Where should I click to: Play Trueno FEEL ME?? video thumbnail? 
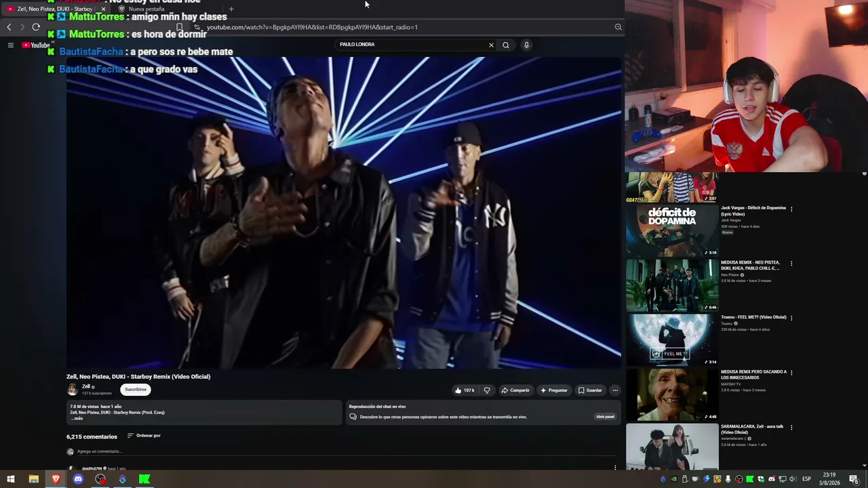click(x=672, y=340)
